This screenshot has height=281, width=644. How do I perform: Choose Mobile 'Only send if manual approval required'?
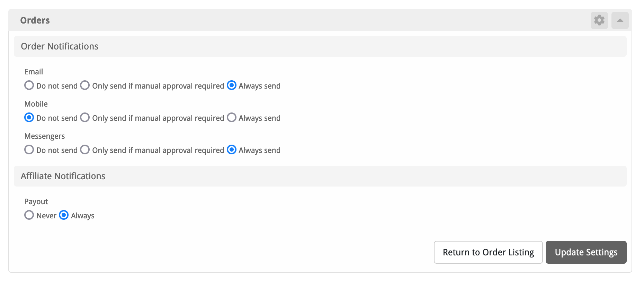85,118
